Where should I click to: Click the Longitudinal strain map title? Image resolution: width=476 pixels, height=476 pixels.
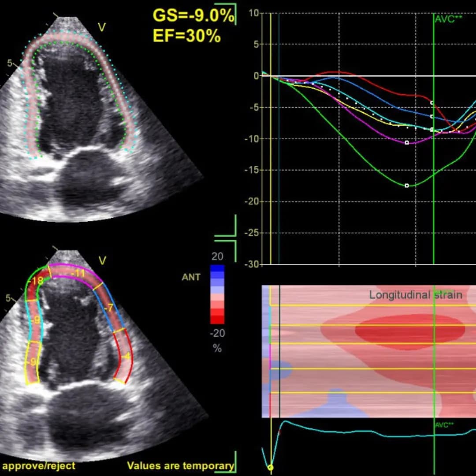(416, 295)
